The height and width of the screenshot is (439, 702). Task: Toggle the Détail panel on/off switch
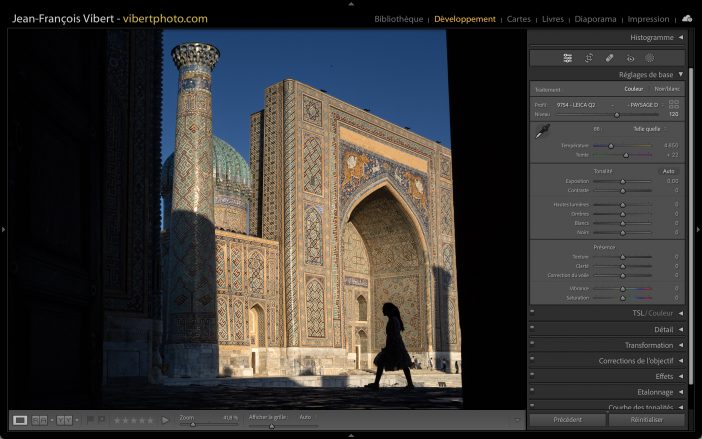532,329
